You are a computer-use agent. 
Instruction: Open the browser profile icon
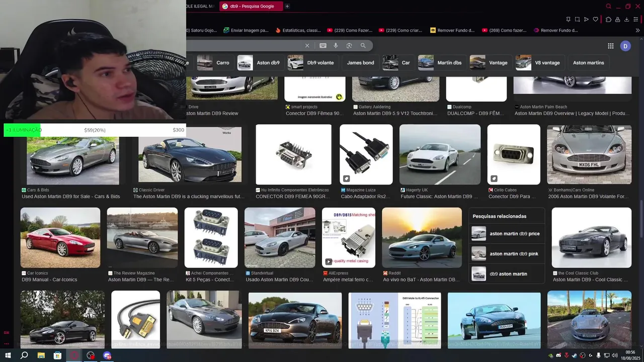(617, 19)
